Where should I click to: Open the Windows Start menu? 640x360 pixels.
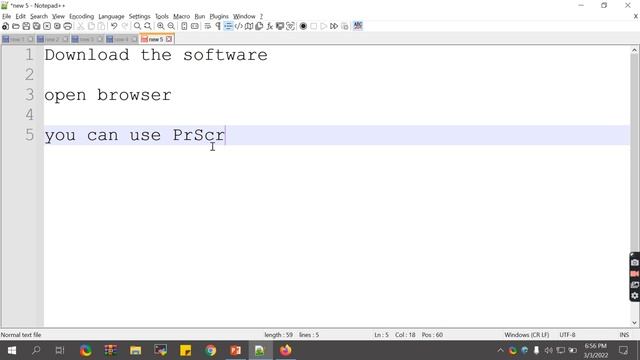pyautogui.click(x=11, y=351)
